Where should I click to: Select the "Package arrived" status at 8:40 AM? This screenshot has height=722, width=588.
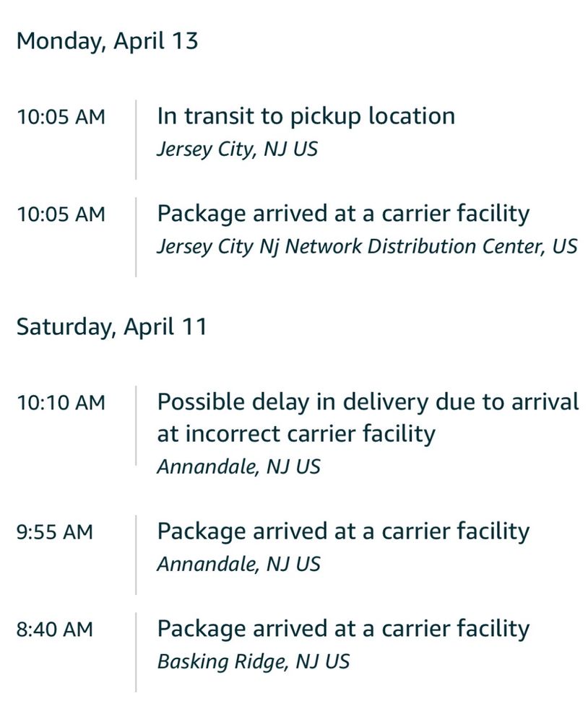(x=343, y=629)
